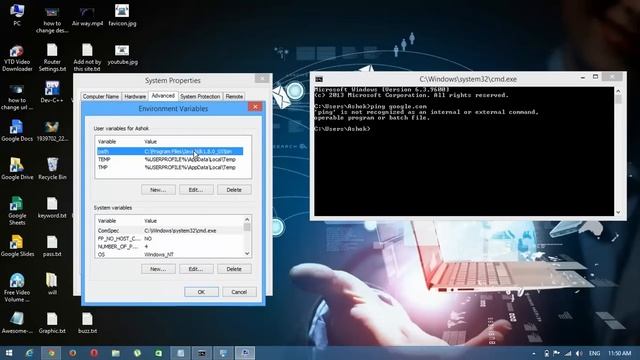The image size is (640, 360).
Task: Switch to the Hardware tab
Action: click(x=135, y=97)
